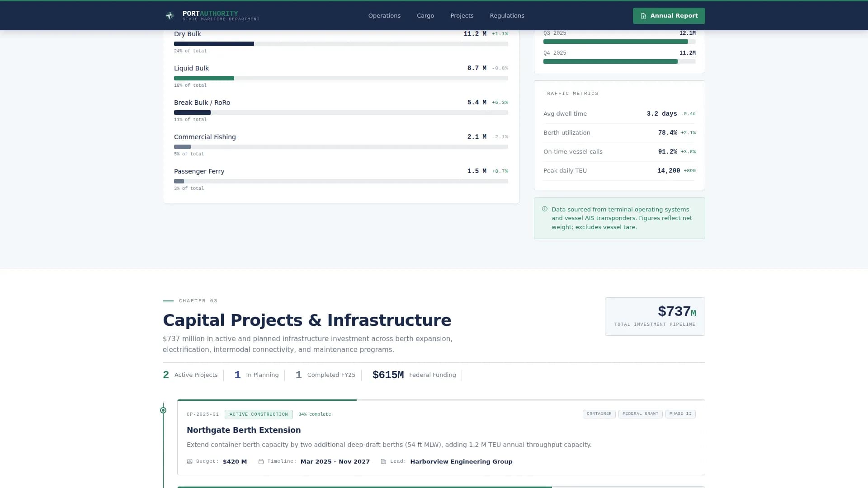Viewport: 868px width, 488px height.
Task: Click the Mar 2025 – Nov 2027 timeline value
Action: click(x=335, y=462)
